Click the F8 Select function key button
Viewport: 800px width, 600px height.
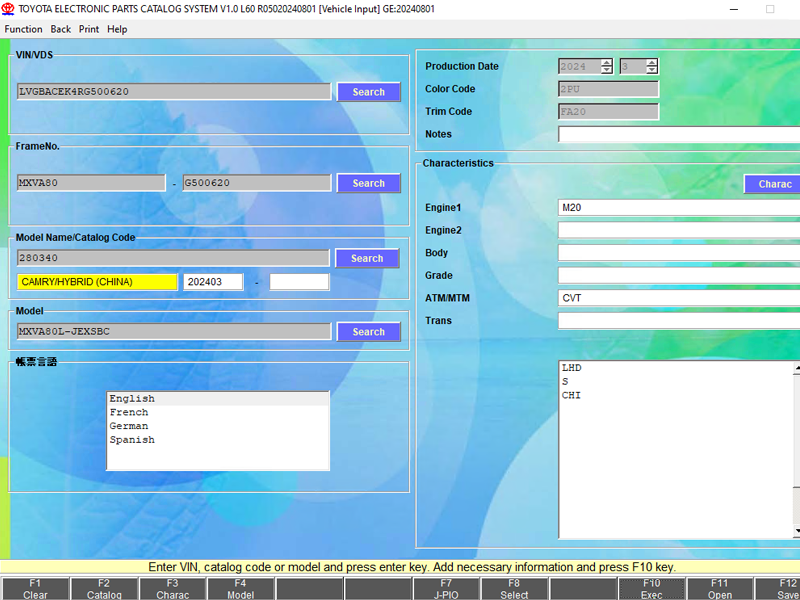[514, 589]
